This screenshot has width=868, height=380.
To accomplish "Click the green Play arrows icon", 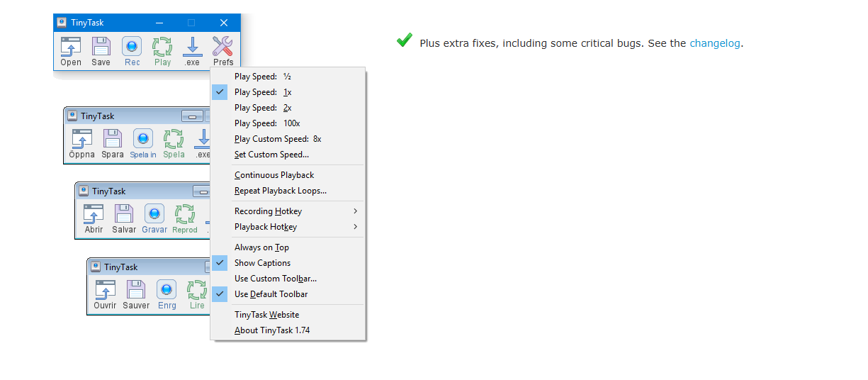I will click(162, 47).
